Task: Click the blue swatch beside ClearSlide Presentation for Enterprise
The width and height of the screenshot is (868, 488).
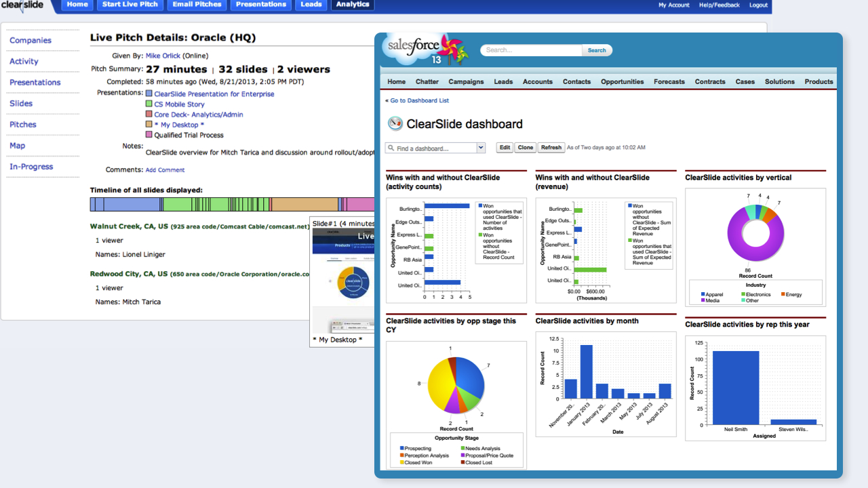Action: coord(149,94)
